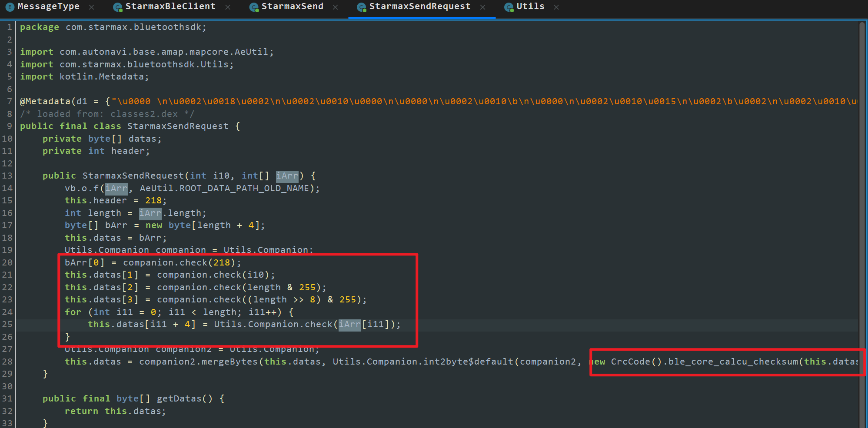868x428 pixels.
Task: Close the StarmaxSend tab
Action: pos(335,7)
